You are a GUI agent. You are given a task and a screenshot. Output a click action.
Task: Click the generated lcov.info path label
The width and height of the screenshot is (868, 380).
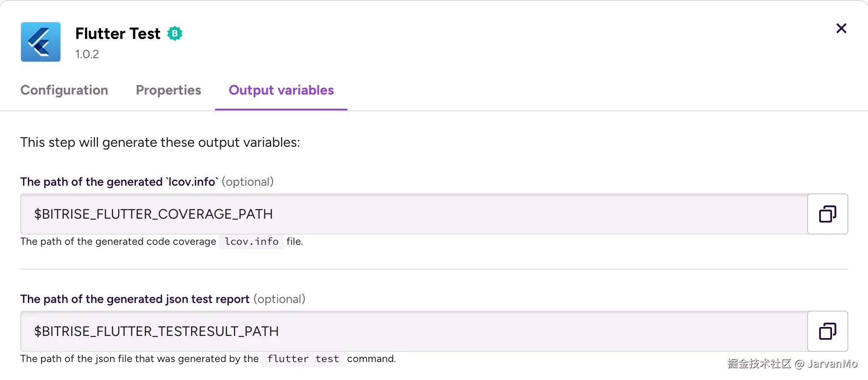pos(119,182)
